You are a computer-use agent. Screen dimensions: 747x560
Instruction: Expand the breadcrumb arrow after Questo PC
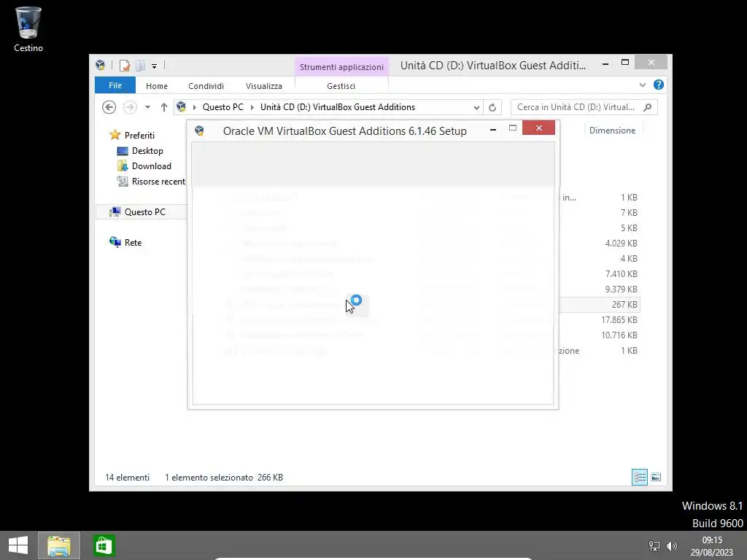pyautogui.click(x=252, y=107)
